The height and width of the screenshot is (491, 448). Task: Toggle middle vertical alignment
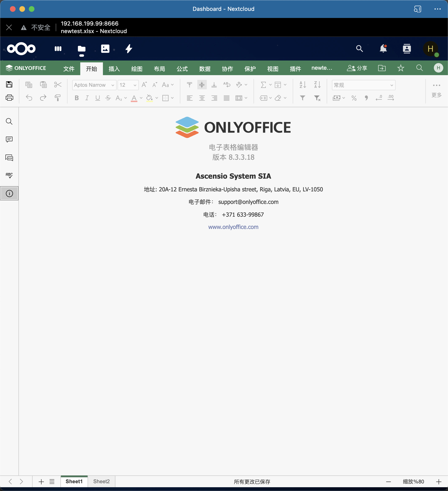click(x=202, y=85)
